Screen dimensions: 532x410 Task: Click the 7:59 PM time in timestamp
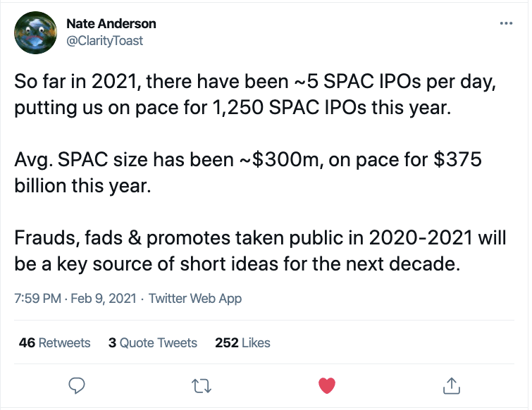point(37,299)
